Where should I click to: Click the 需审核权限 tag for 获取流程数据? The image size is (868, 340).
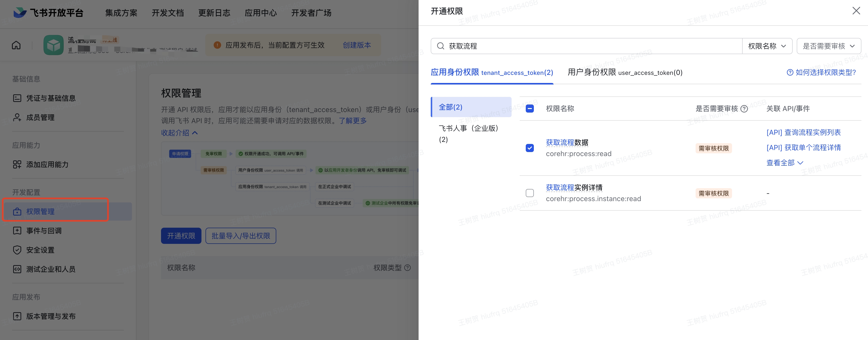click(714, 148)
